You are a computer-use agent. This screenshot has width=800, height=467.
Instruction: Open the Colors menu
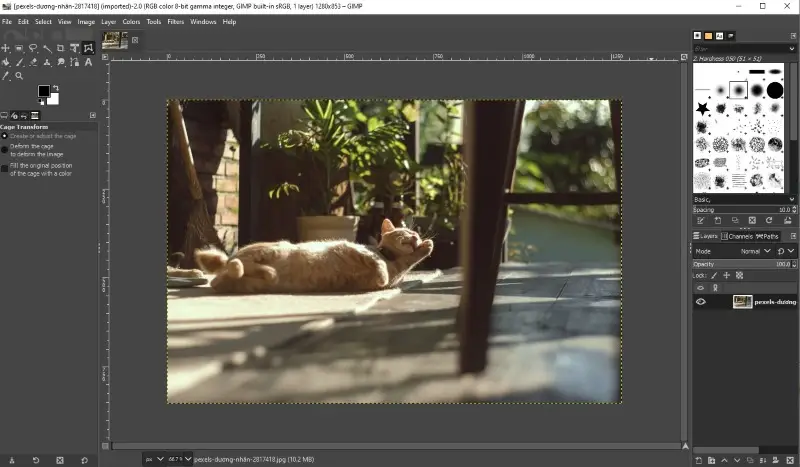[131, 21]
